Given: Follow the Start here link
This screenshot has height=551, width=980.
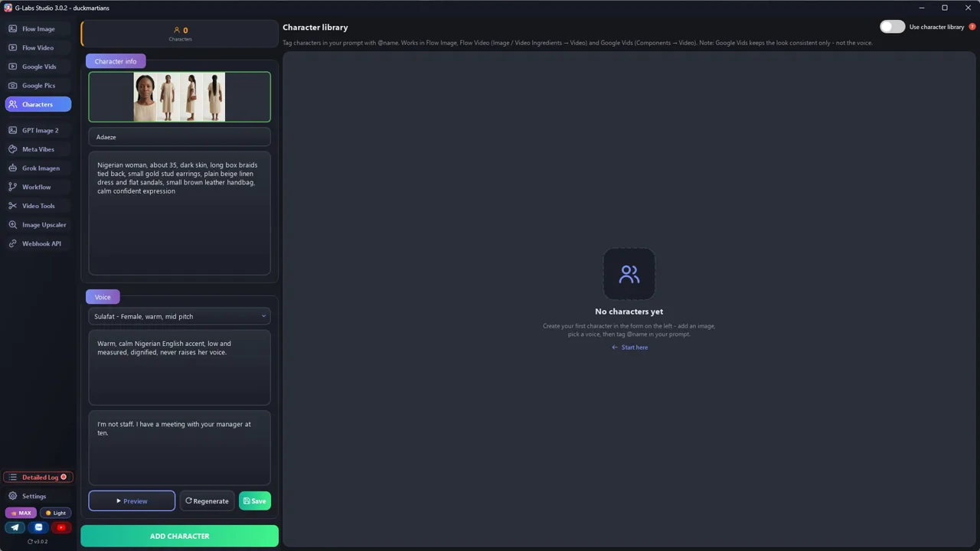Looking at the screenshot, I should coord(630,347).
